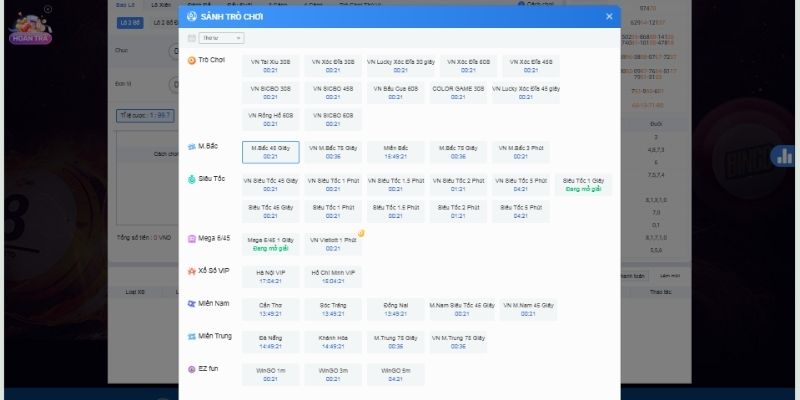Select the COLOR GAME 30S tile

[x=458, y=92]
